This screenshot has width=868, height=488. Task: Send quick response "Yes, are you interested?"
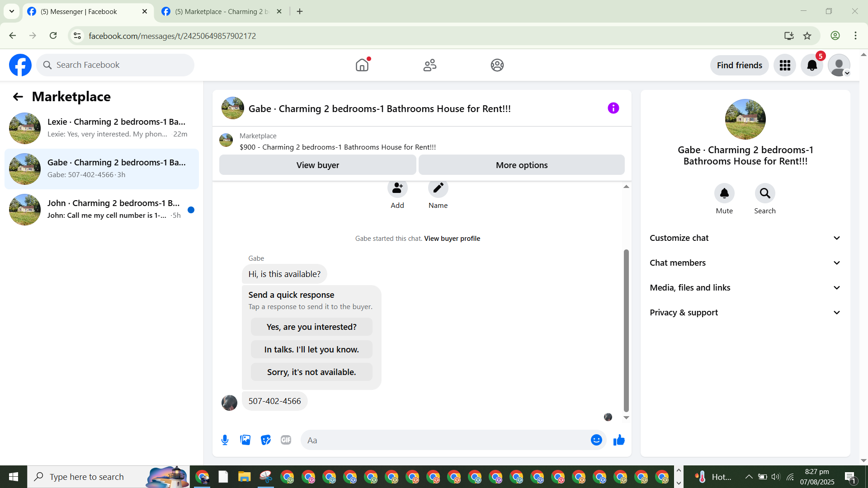(x=311, y=327)
